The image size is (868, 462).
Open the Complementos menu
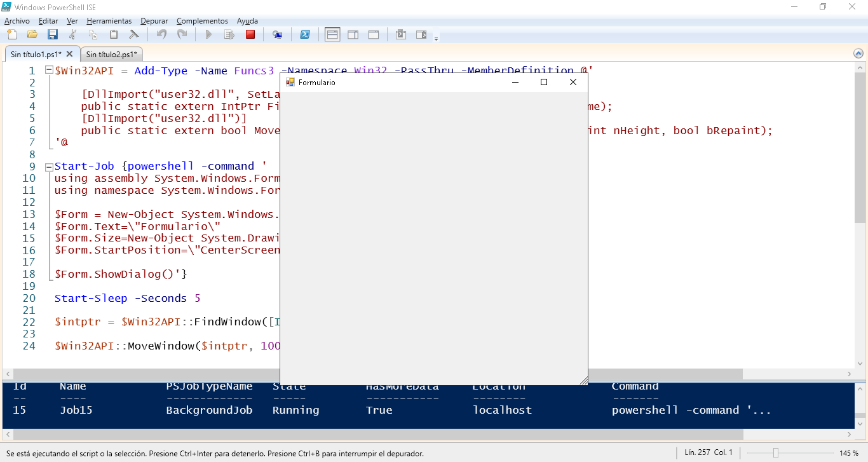[x=202, y=21]
